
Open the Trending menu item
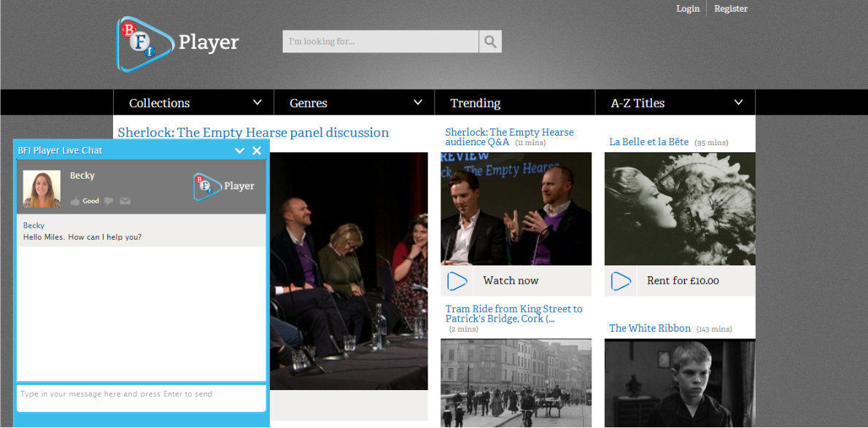coord(515,102)
